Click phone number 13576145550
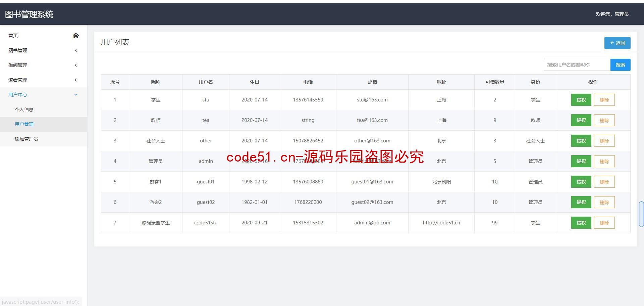 308,100
